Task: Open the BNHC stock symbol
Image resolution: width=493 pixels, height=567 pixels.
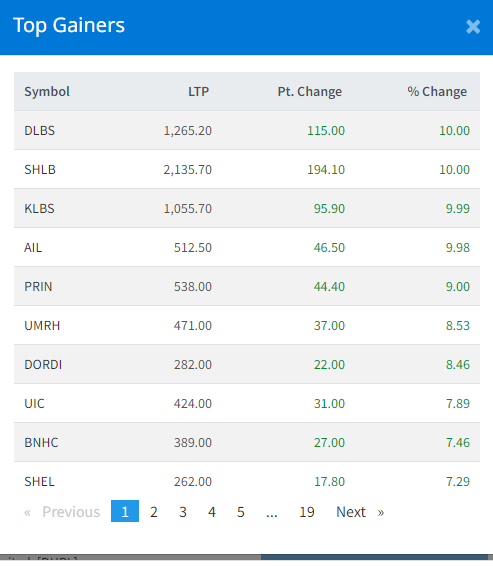Action: click(x=41, y=443)
